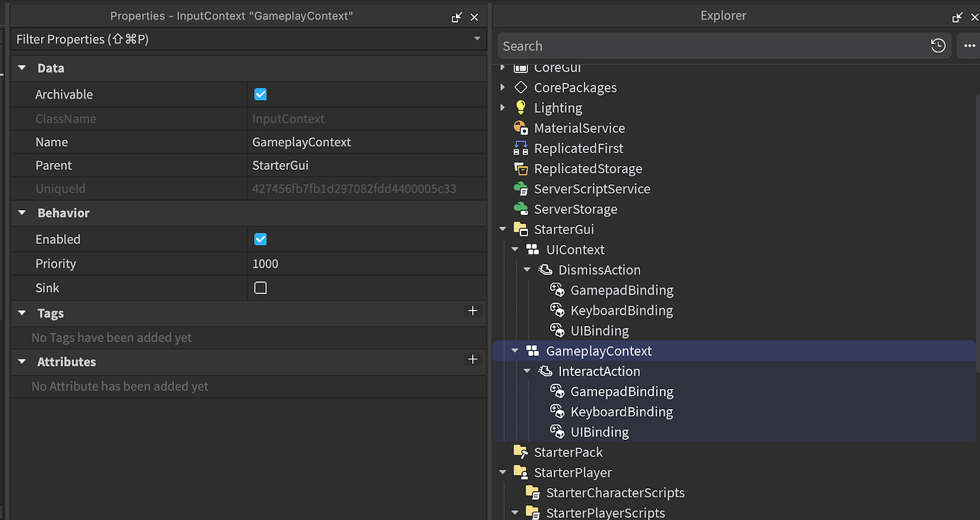980x520 pixels.
Task: Click the StarterPlayer icon
Action: pyautogui.click(x=521, y=472)
